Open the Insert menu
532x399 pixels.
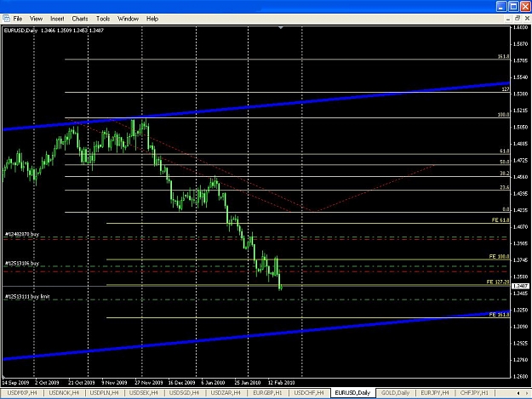tap(57, 19)
